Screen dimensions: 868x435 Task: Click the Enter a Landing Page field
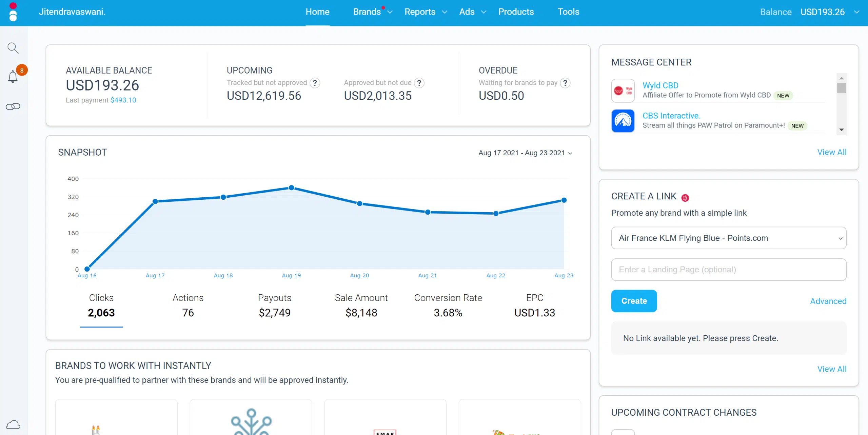click(x=728, y=270)
